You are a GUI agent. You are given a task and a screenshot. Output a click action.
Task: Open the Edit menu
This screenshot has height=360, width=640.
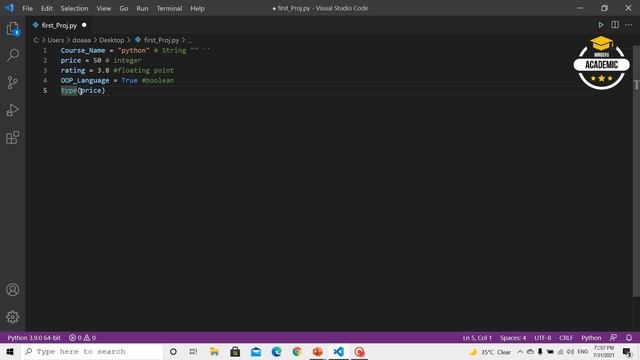click(47, 8)
